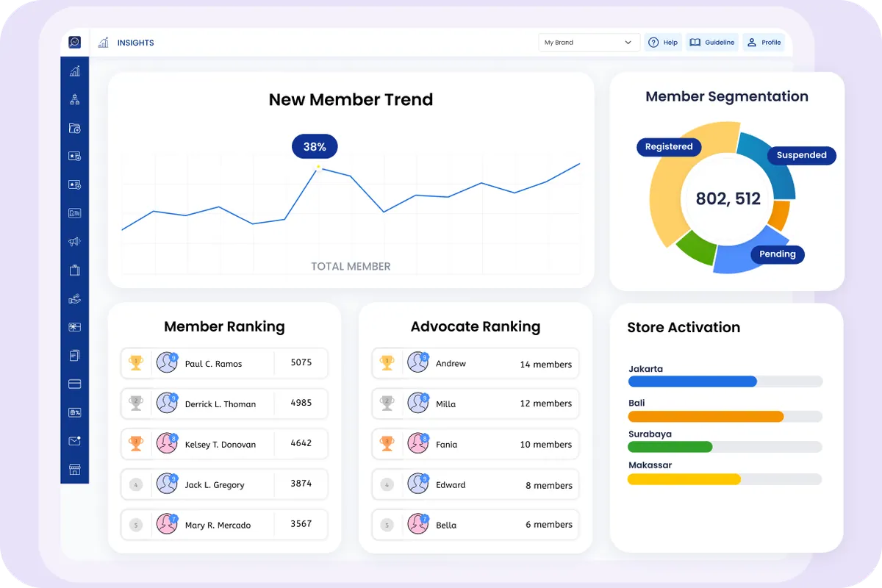Open the mail envelope sidebar icon

pyautogui.click(x=74, y=441)
